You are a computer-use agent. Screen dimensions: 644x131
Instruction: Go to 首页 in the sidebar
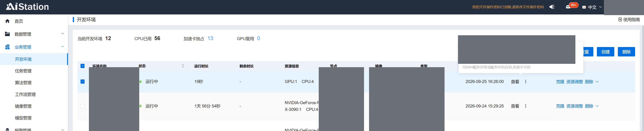[19, 21]
